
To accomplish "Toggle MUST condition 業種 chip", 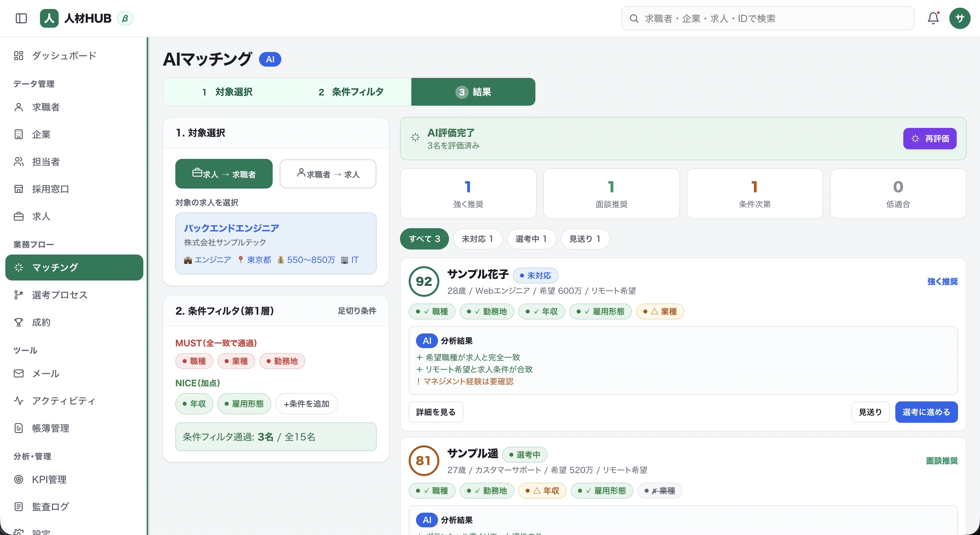I will pos(236,361).
